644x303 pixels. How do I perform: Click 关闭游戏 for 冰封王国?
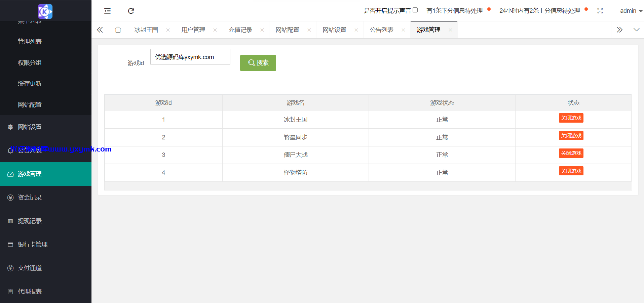tap(571, 118)
